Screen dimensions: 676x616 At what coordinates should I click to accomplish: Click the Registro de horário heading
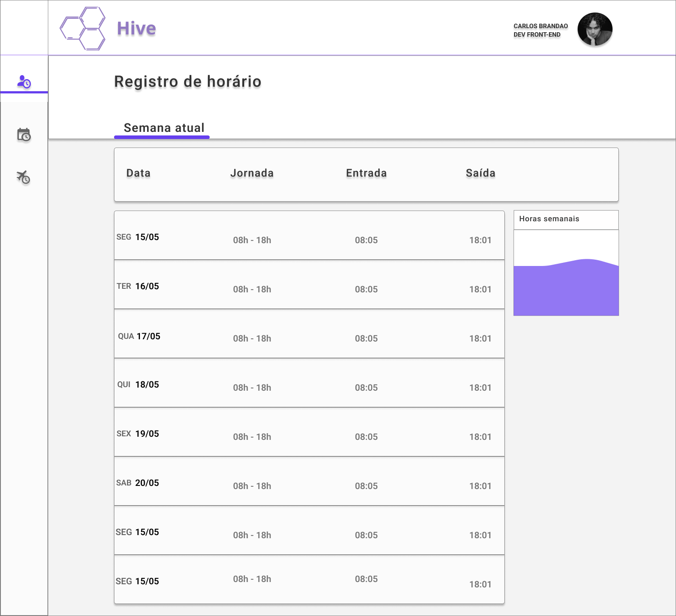tap(188, 82)
